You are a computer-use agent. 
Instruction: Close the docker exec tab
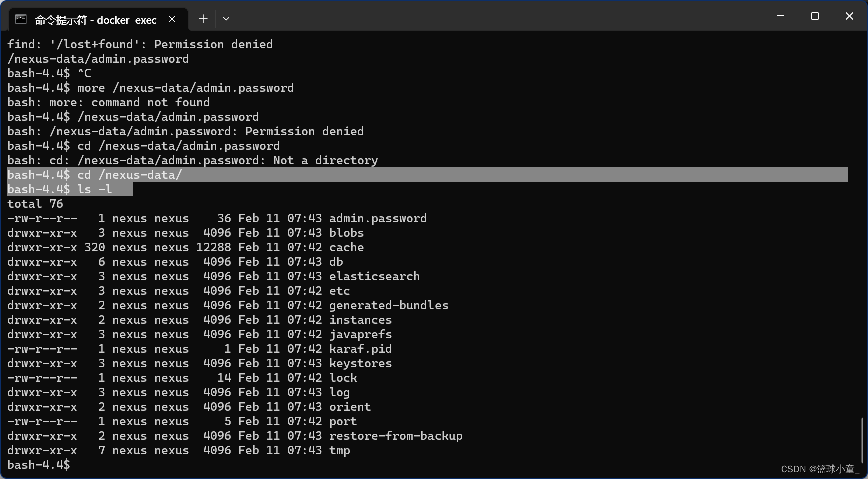172,19
